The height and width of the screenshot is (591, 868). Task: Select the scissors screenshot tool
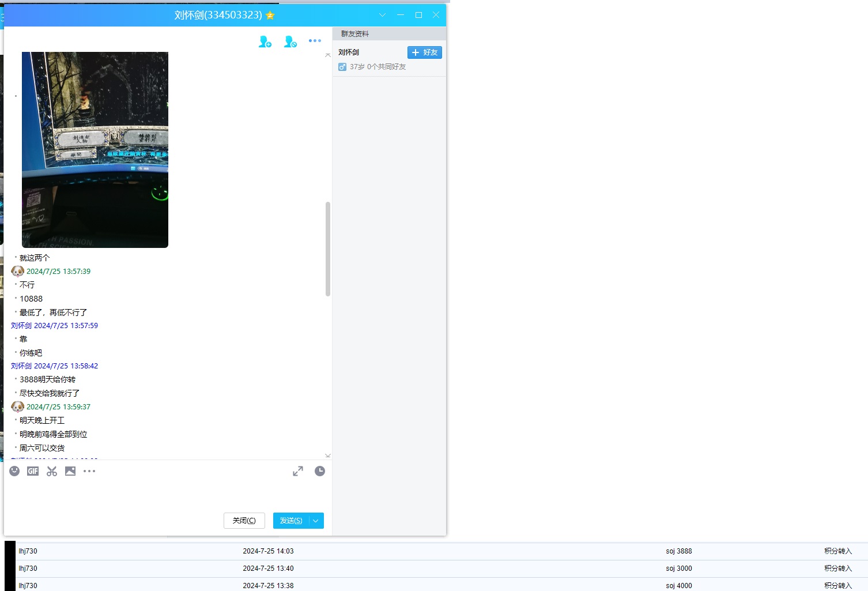point(52,471)
